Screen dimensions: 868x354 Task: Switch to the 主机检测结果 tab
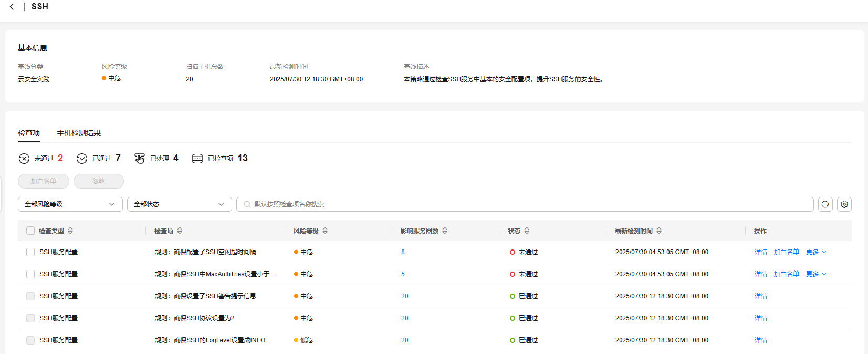tap(79, 133)
